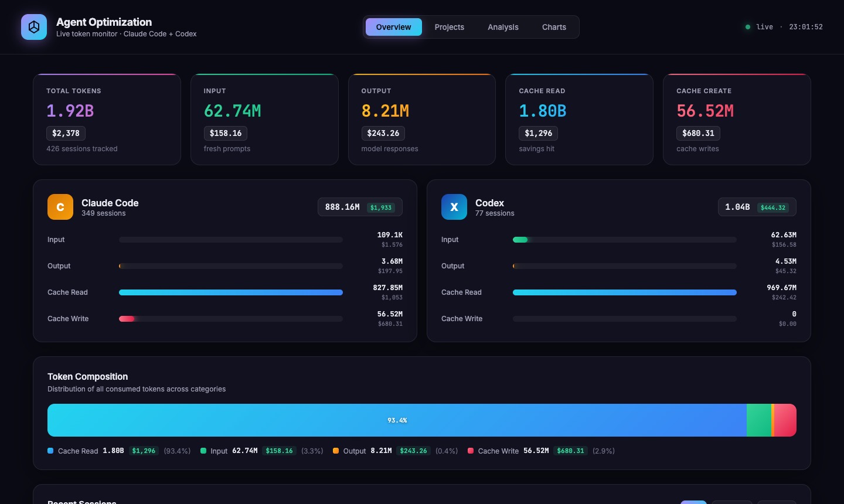Open the Overview tab
Screen dimensions: 844x504
(393, 27)
